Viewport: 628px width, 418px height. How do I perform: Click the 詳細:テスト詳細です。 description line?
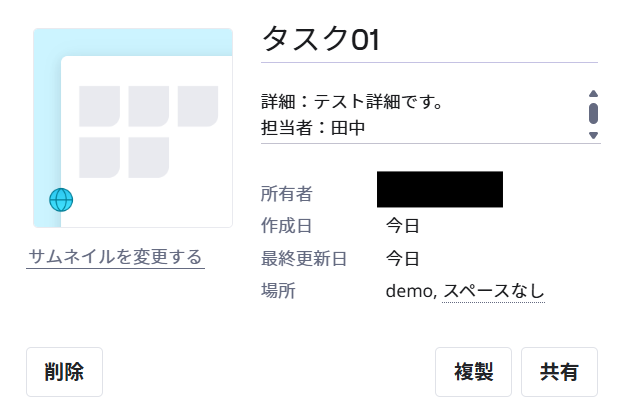click(x=352, y=101)
